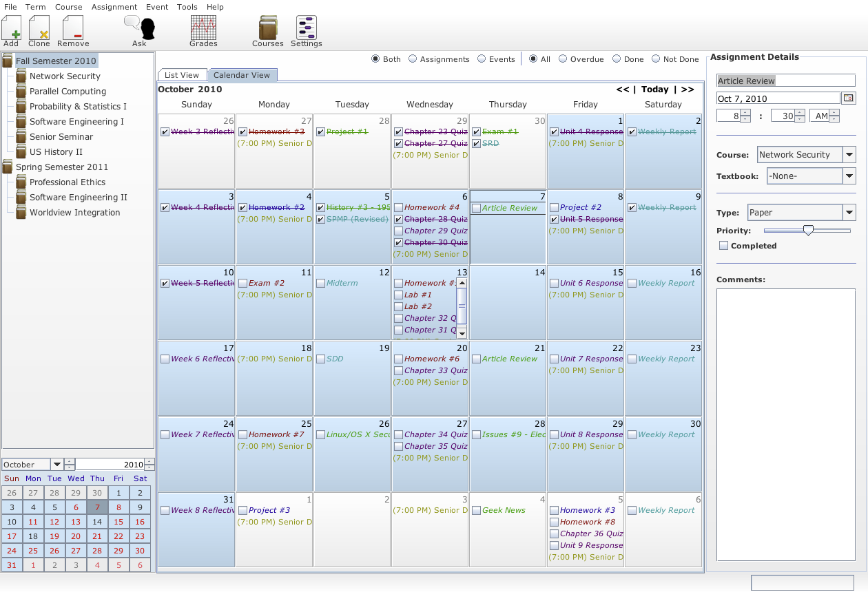This screenshot has width=868, height=592.
Task: Open the Assignment menu
Action: (114, 7)
